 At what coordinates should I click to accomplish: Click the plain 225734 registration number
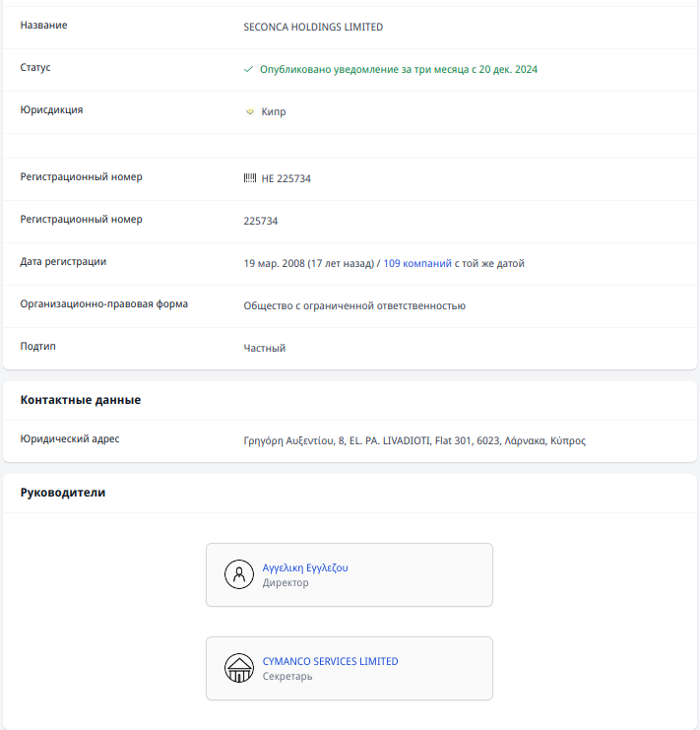[x=261, y=221]
